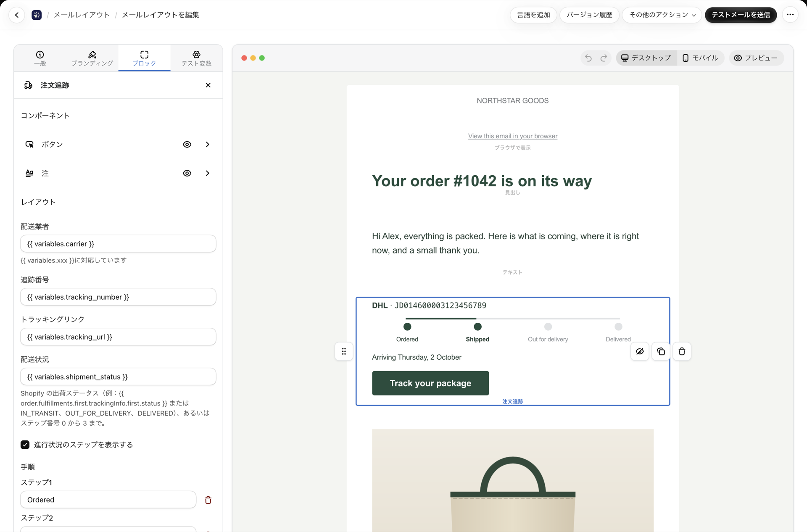Click the 追跡番号 input field

coord(118,297)
